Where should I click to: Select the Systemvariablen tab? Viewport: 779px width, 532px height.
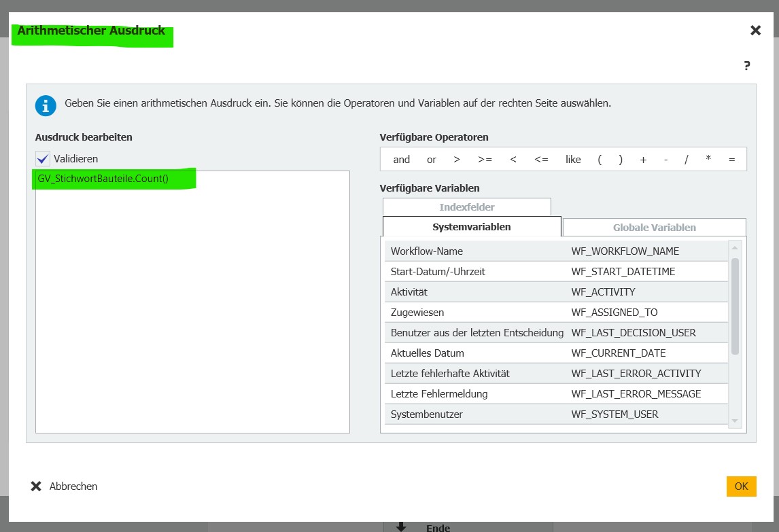pyautogui.click(x=472, y=227)
